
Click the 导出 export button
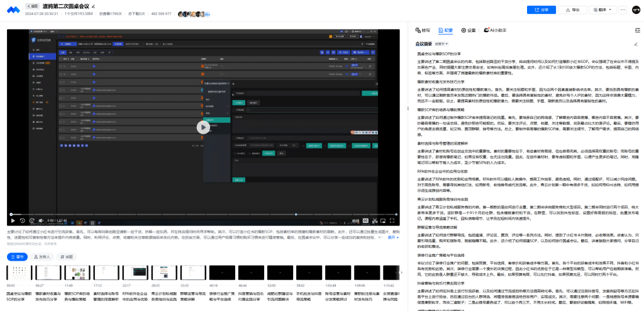pos(572,9)
